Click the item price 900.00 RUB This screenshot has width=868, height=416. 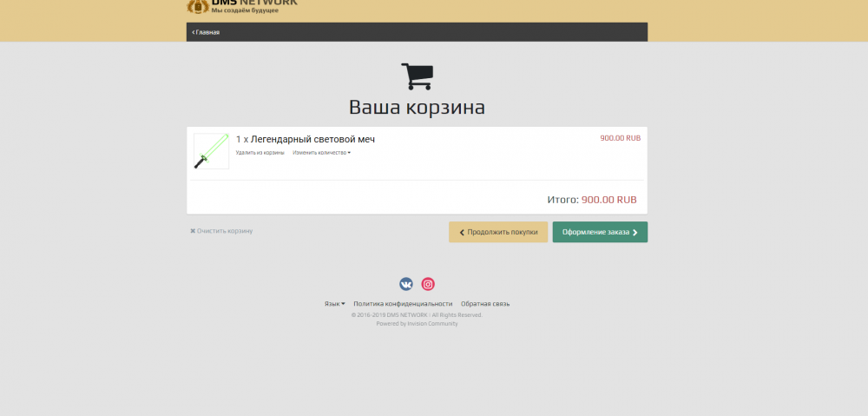620,138
